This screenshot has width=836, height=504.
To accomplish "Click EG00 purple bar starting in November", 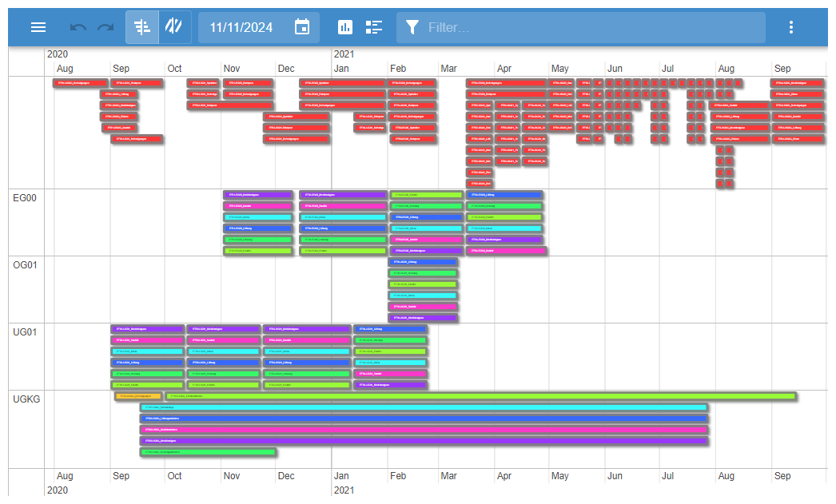I will tap(258, 195).
